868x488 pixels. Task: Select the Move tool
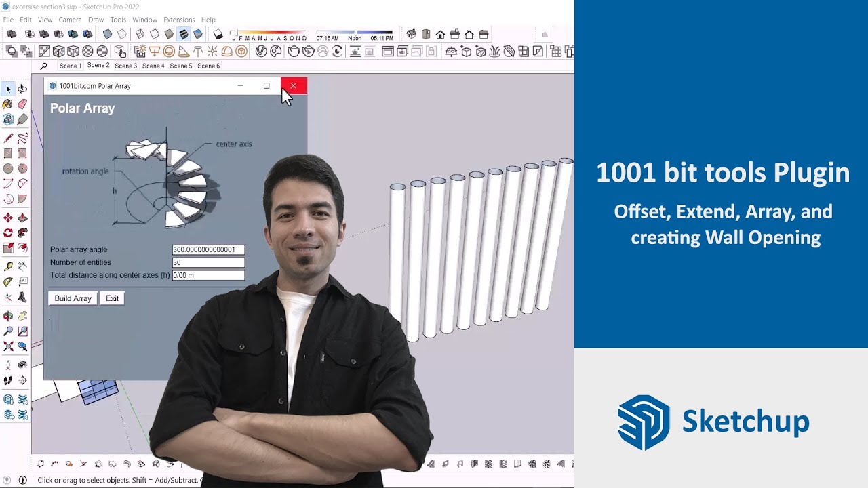click(8, 218)
